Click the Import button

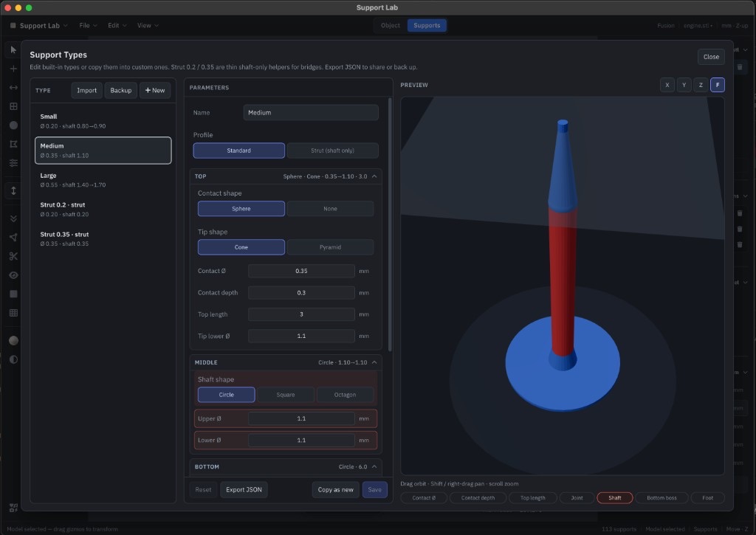click(87, 90)
